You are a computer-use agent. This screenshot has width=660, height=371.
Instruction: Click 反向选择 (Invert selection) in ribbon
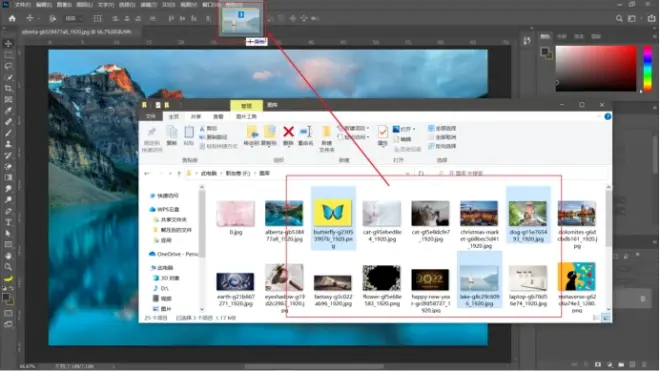pyautogui.click(x=442, y=146)
